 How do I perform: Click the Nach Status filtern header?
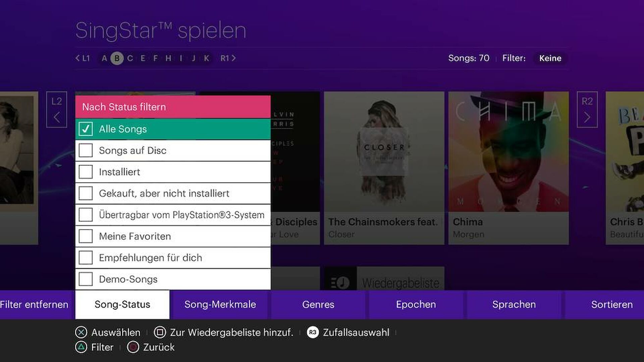173,107
